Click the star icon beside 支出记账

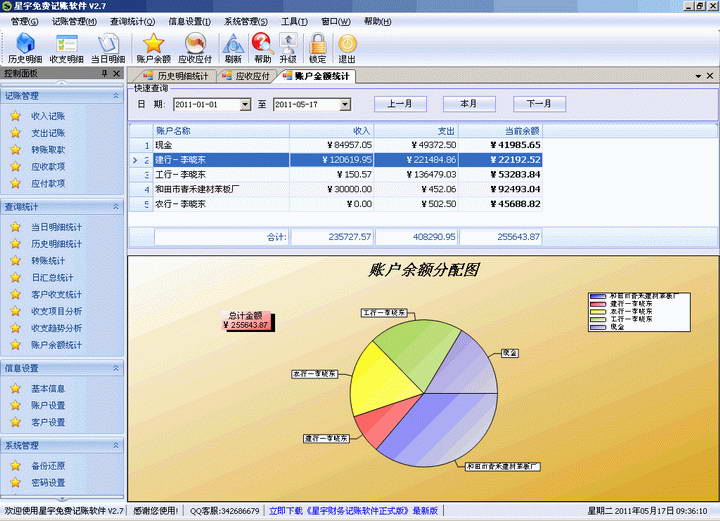coord(16,133)
